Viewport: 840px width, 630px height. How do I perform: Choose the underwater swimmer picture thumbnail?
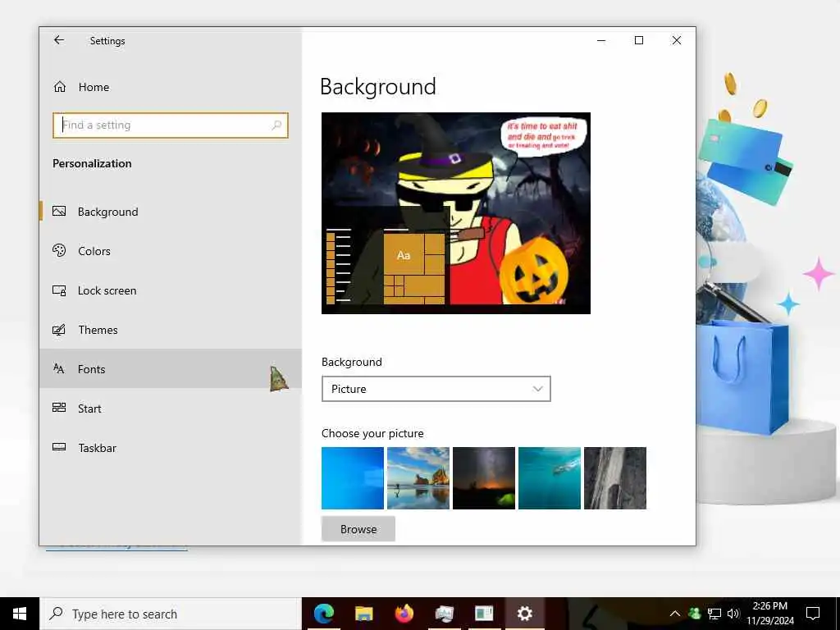click(x=549, y=478)
